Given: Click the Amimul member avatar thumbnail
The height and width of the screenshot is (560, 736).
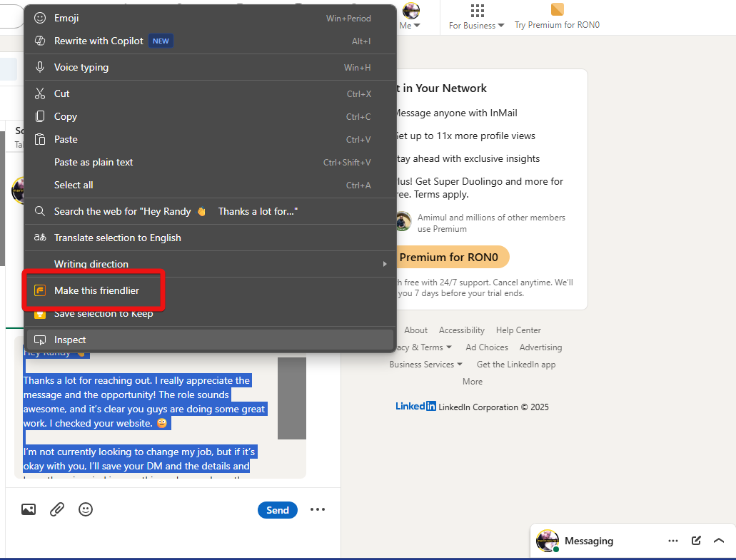Looking at the screenshot, I should [x=402, y=222].
